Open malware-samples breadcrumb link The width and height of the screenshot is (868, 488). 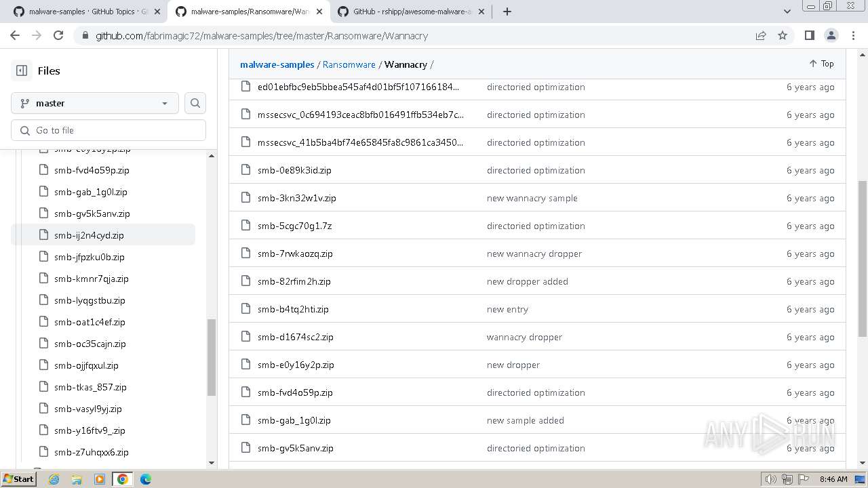click(x=277, y=64)
